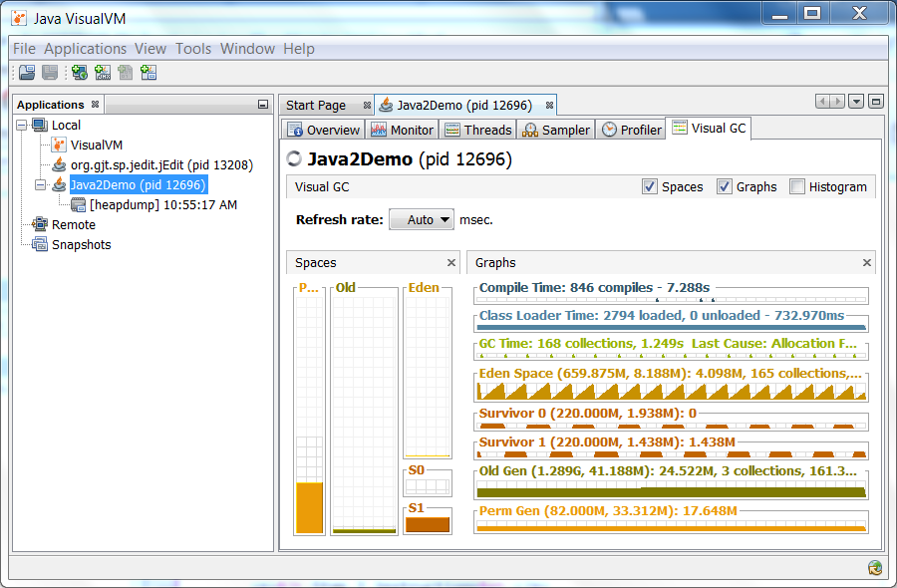The height and width of the screenshot is (588, 897).
Task: Select the Load Snapshot toolbar icon
Action: tap(27, 72)
